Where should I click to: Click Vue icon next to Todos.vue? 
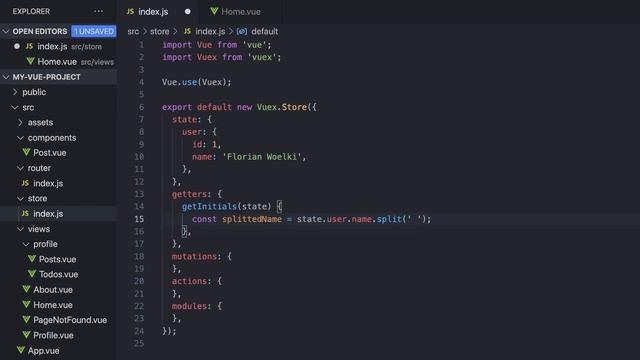pyautogui.click(x=32, y=274)
